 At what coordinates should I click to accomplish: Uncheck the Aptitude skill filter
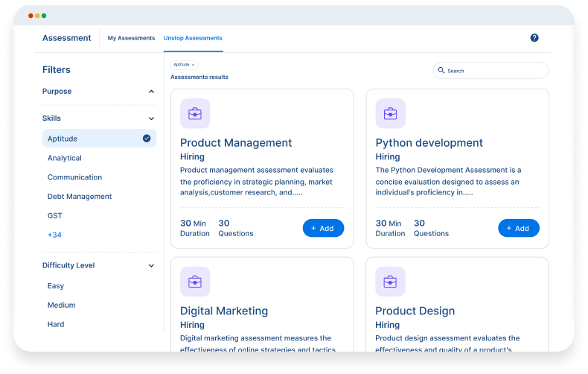click(x=147, y=139)
